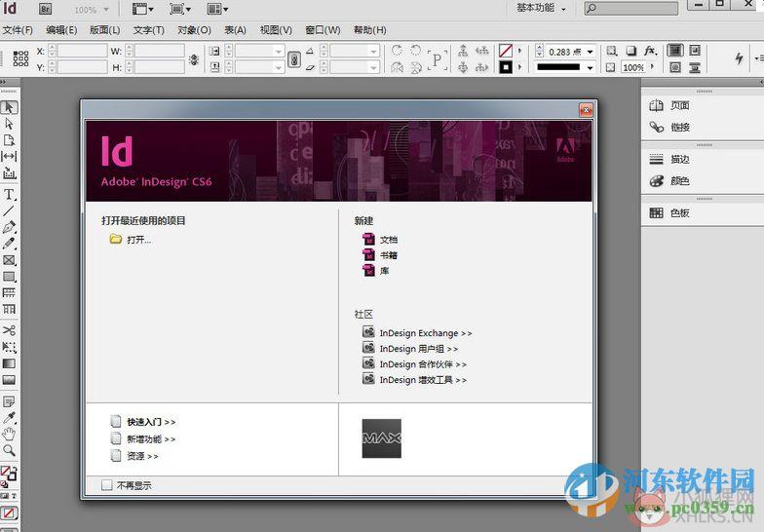The width and height of the screenshot is (764, 532).
Task: Select the Pen tool
Action: pyautogui.click(x=9, y=227)
